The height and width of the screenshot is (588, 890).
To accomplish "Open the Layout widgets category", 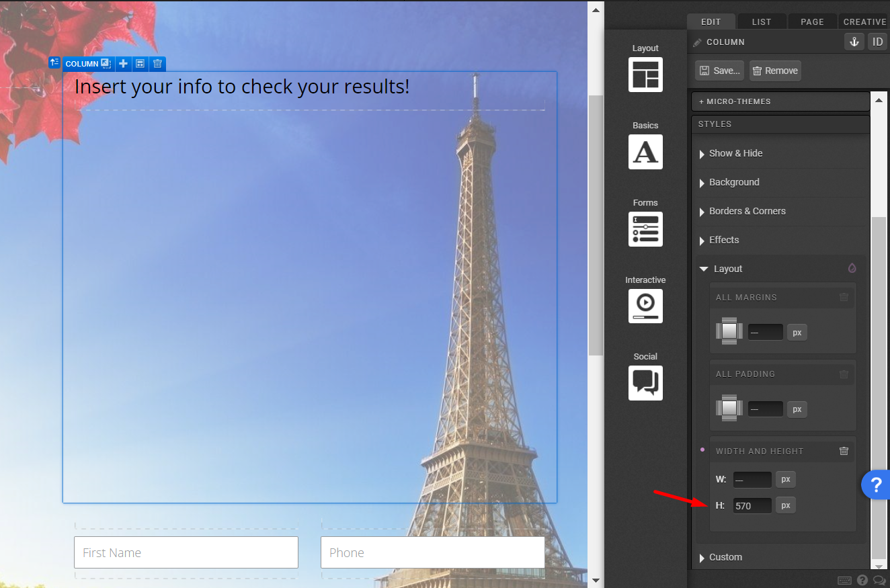I will 645,74.
